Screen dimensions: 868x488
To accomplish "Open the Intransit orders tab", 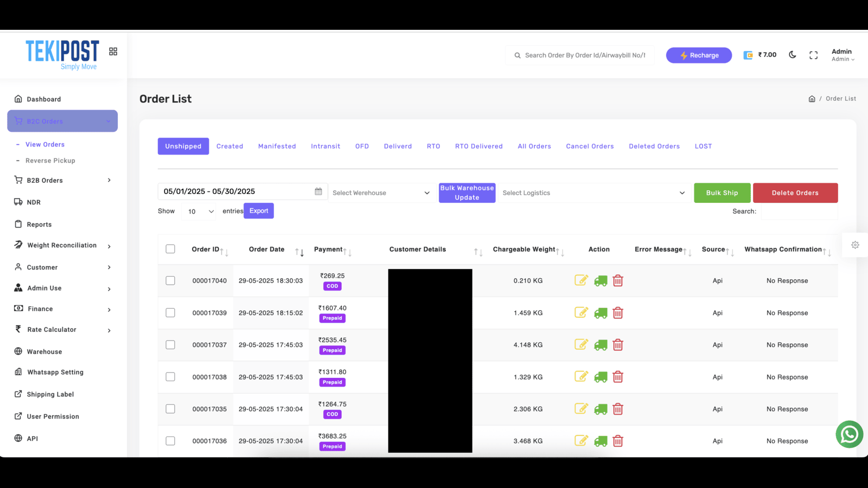I will [325, 146].
